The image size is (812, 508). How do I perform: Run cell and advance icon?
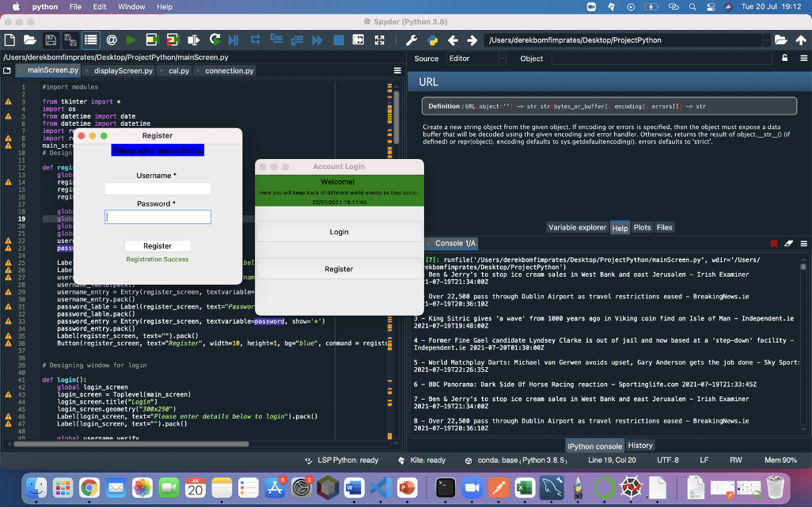173,40
